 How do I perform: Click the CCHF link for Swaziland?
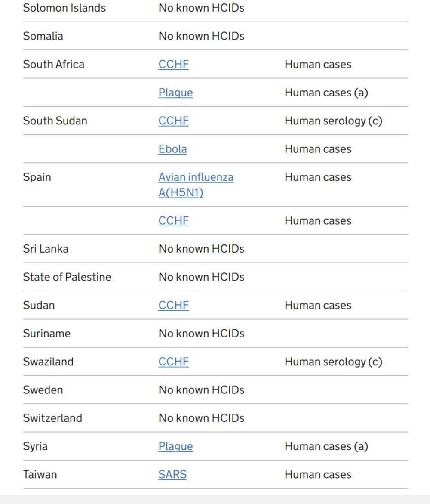click(173, 362)
